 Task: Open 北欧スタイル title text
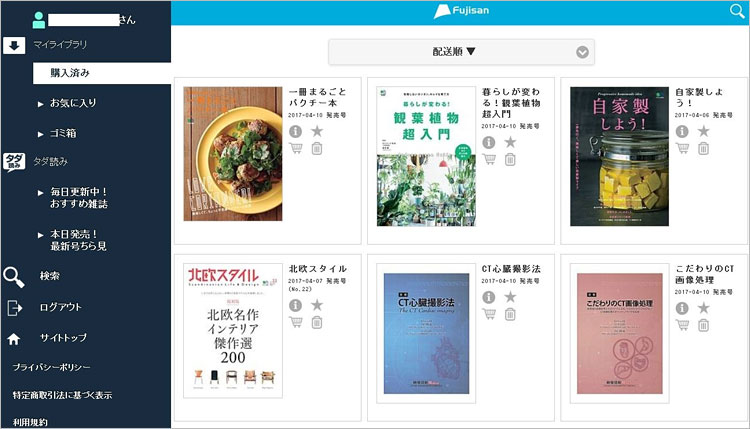pos(318,269)
